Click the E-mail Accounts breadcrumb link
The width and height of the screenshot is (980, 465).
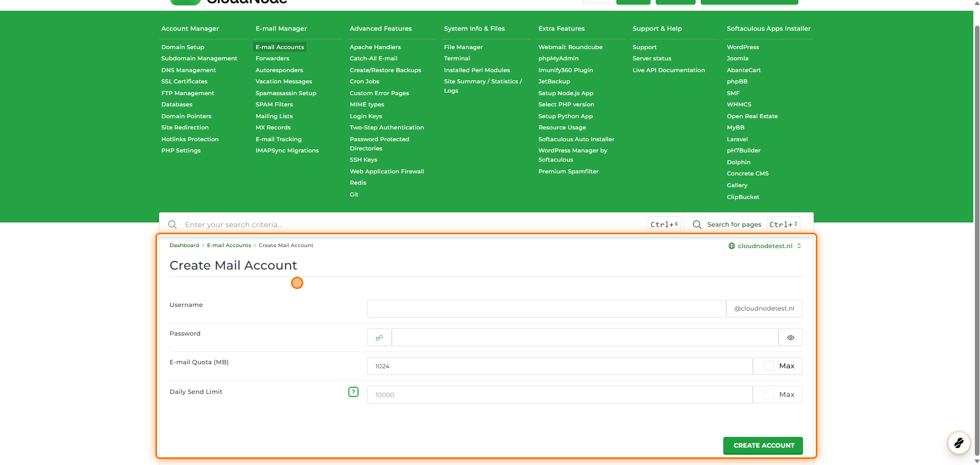(x=229, y=246)
